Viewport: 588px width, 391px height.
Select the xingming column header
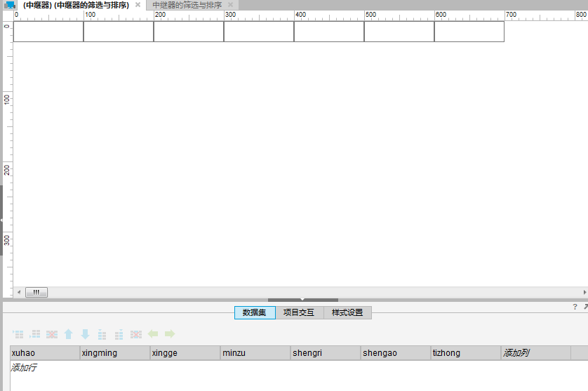point(115,352)
